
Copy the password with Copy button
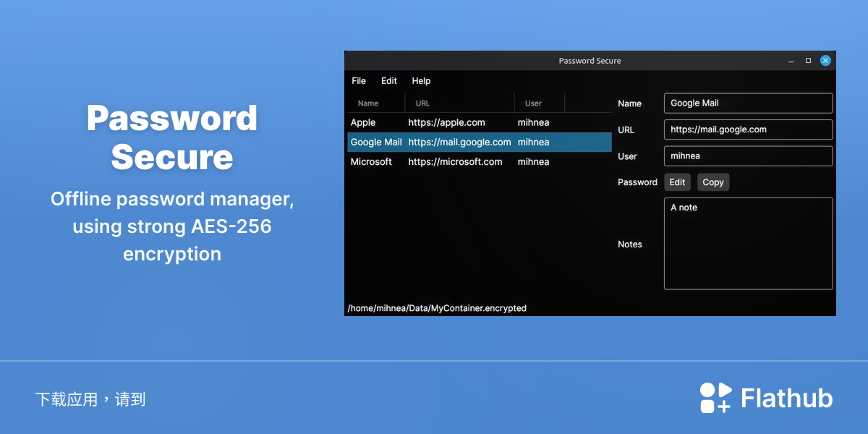pos(713,182)
